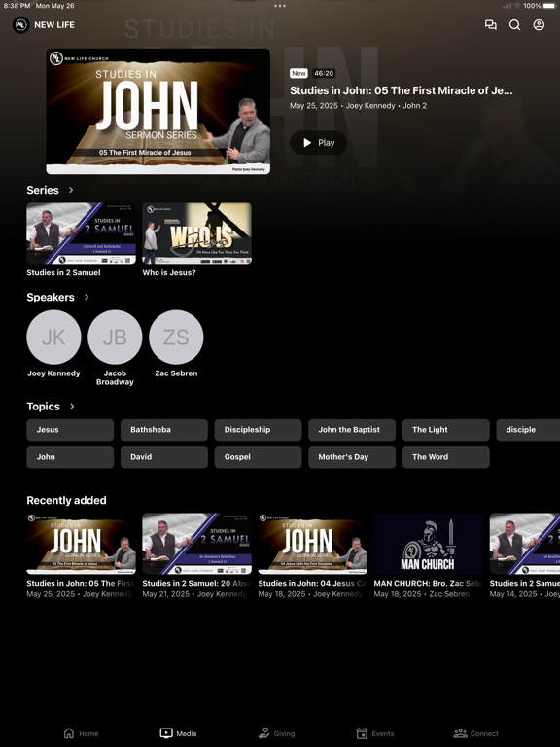This screenshot has height=747, width=560.
Task: Open recently added 2 Samuel 20 video
Action: 196,544
